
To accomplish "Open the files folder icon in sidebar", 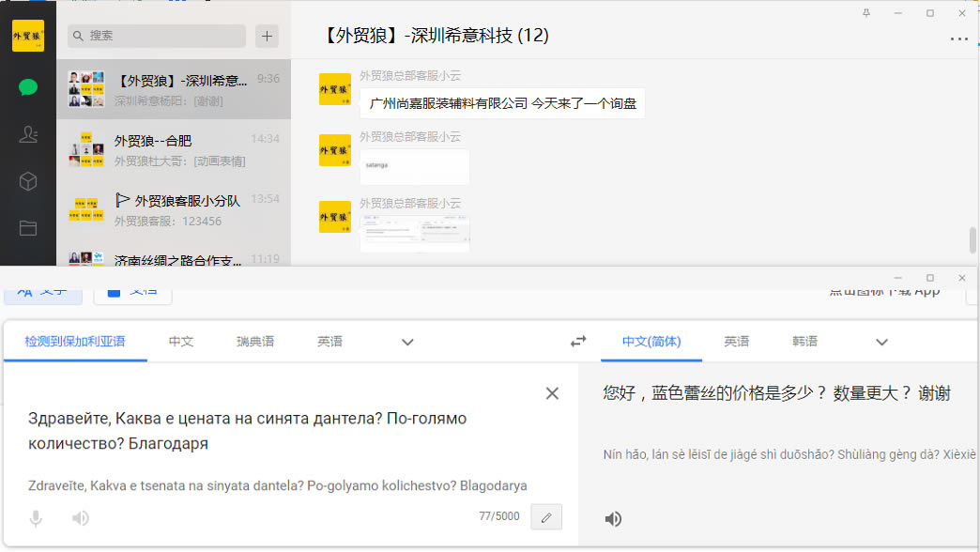I will [28, 227].
